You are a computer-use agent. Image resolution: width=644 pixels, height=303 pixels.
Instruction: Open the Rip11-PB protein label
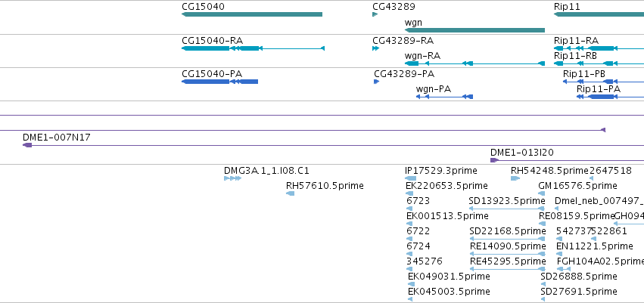[x=583, y=74]
